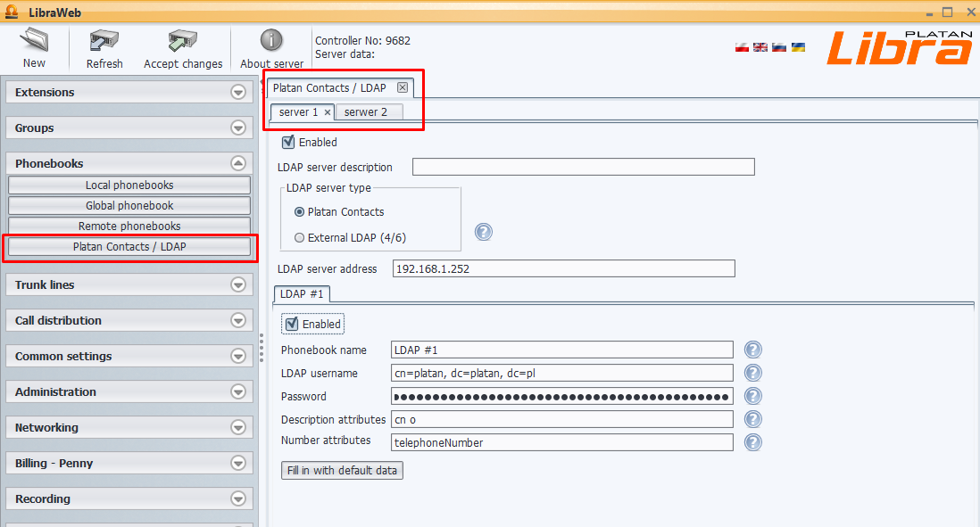Click the LDAP username input field
The image size is (980, 527).
coord(562,373)
